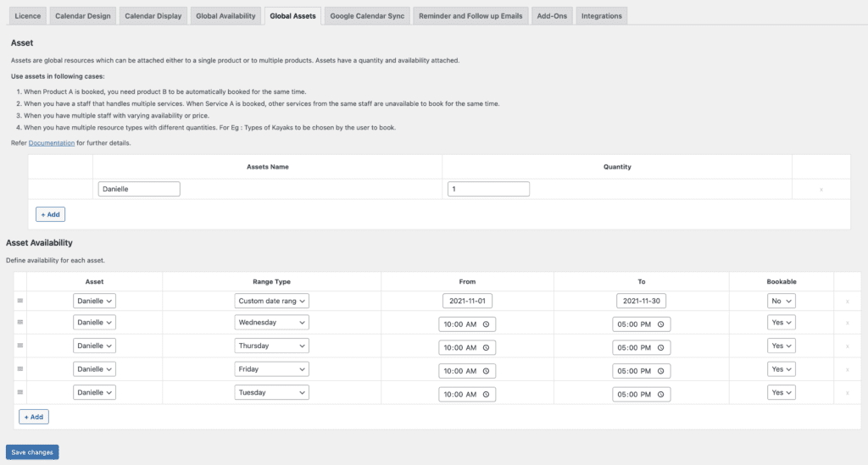The width and height of the screenshot is (868, 465).
Task: Open the Calendar Display tab
Action: (x=153, y=16)
